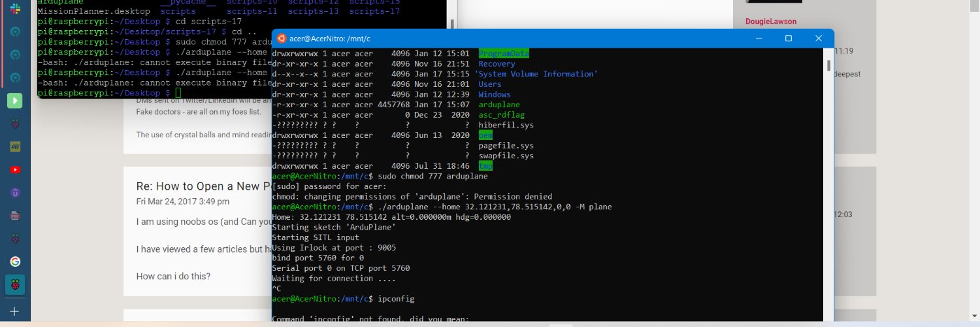
Task: Click the acer@AcerNitro terminal scrollbar thumb
Action: 829,65
